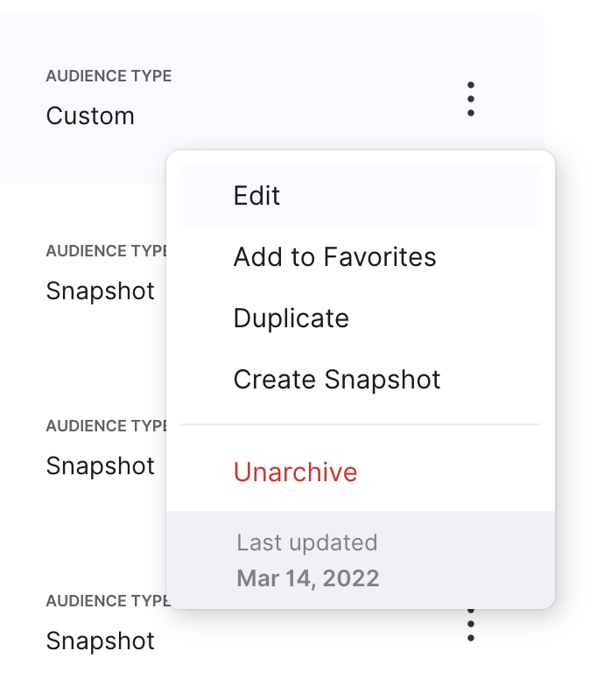Click the last Snapshot value beside three-dot icon
Viewport: 590px width, 700px height.
(x=101, y=641)
